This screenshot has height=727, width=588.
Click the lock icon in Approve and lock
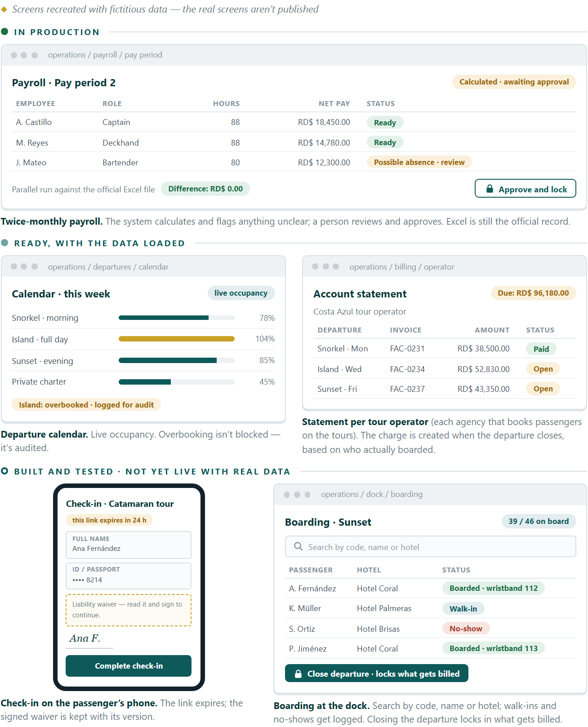[490, 189]
